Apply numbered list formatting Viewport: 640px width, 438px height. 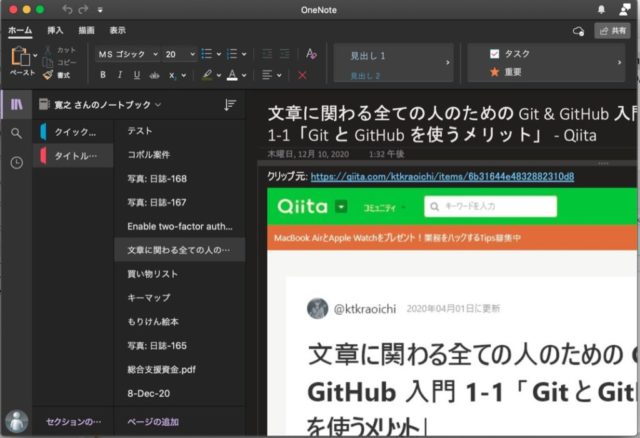point(232,54)
